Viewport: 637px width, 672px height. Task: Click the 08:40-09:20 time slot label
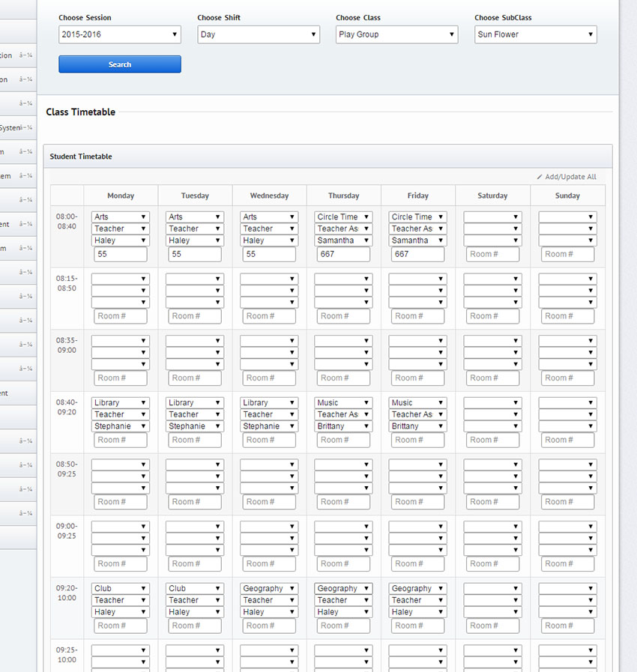pyautogui.click(x=67, y=407)
